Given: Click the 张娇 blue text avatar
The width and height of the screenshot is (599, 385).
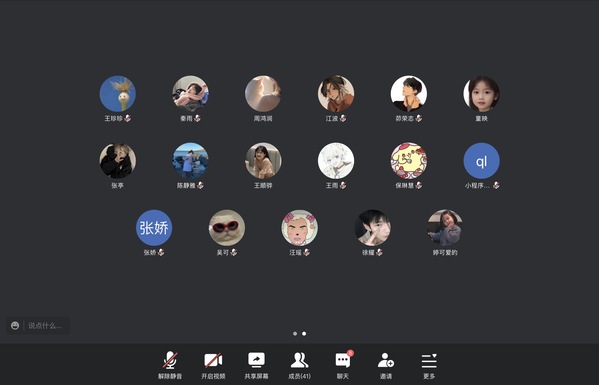Looking at the screenshot, I should [x=154, y=228].
